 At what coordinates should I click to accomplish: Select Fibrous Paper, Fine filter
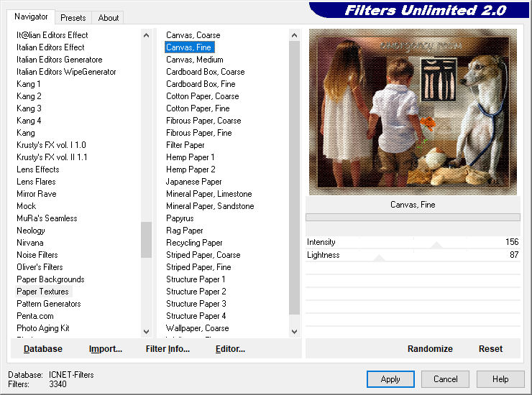(x=199, y=133)
